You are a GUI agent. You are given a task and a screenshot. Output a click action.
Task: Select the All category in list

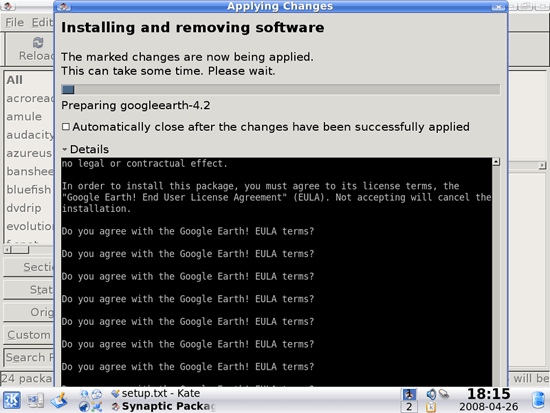[x=14, y=80]
